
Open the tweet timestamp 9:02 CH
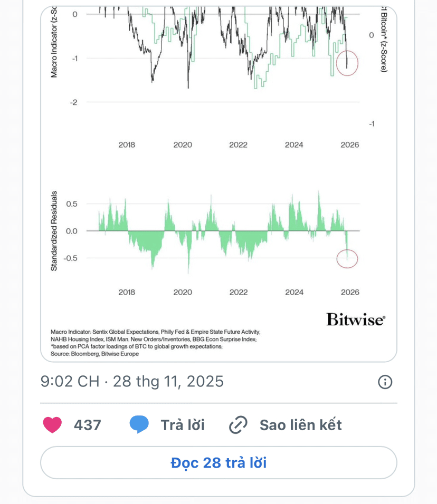point(70,382)
